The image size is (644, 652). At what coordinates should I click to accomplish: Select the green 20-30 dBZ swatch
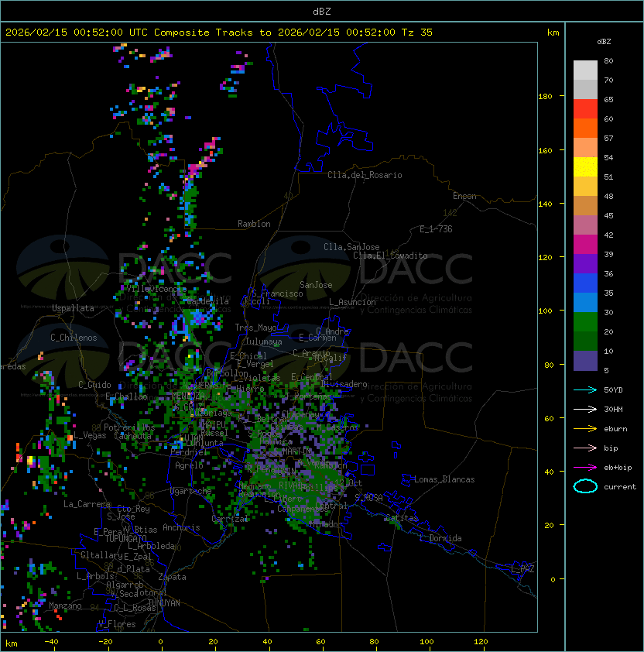[585, 321]
